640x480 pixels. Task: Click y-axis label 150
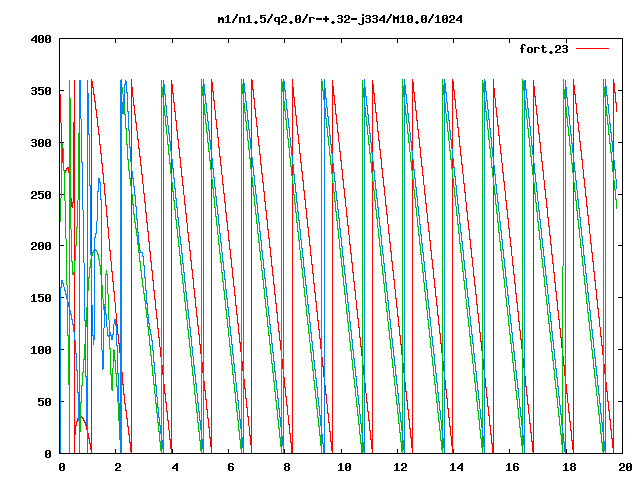(41, 298)
